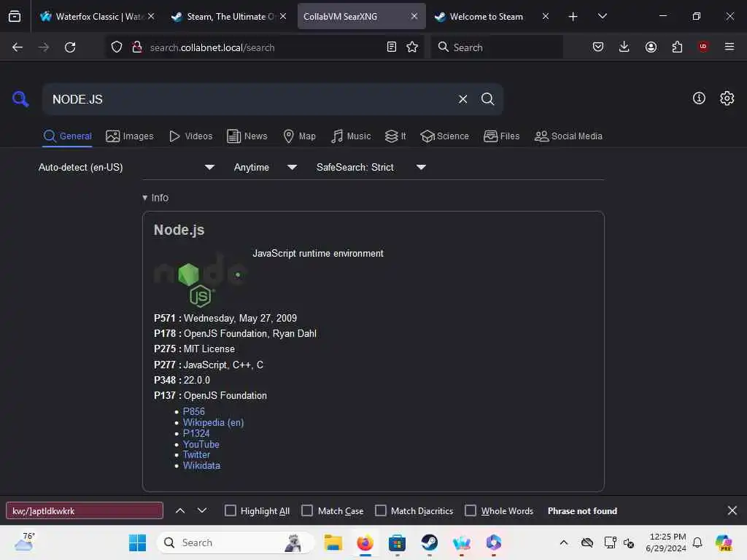The image size is (747, 560).
Task: Enable Highlight All checkbox
Action: [x=231, y=511]
